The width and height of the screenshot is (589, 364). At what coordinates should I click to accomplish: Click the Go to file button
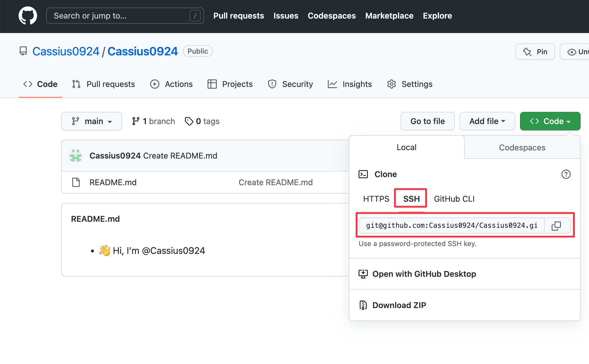coord(428,121)
